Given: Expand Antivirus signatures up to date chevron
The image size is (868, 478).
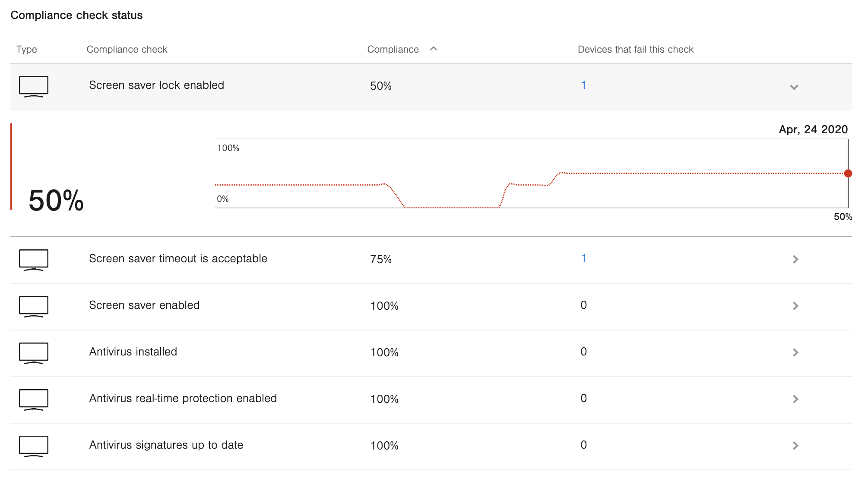Looking at the screenshot, I should (795, 446).
